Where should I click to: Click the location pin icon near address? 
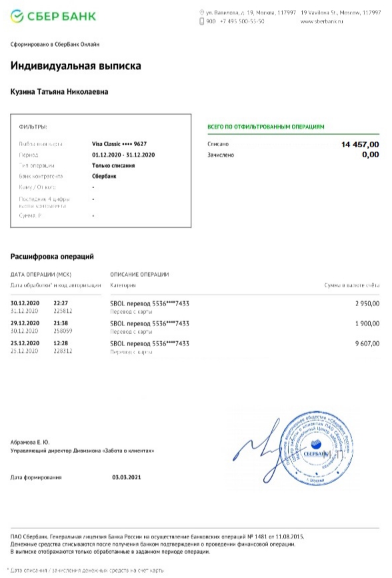[202, 13]
